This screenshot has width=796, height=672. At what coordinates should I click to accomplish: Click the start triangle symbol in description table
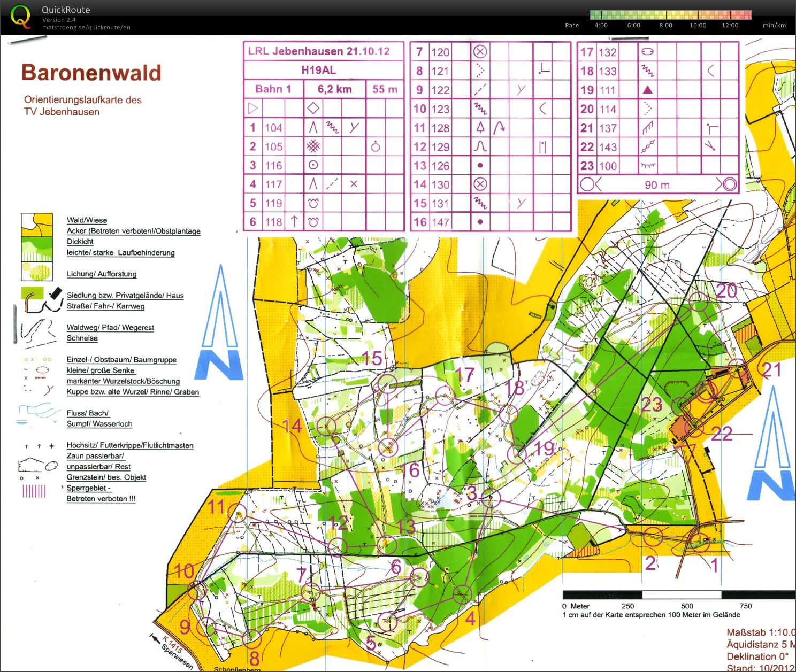(x=252, y=109)
